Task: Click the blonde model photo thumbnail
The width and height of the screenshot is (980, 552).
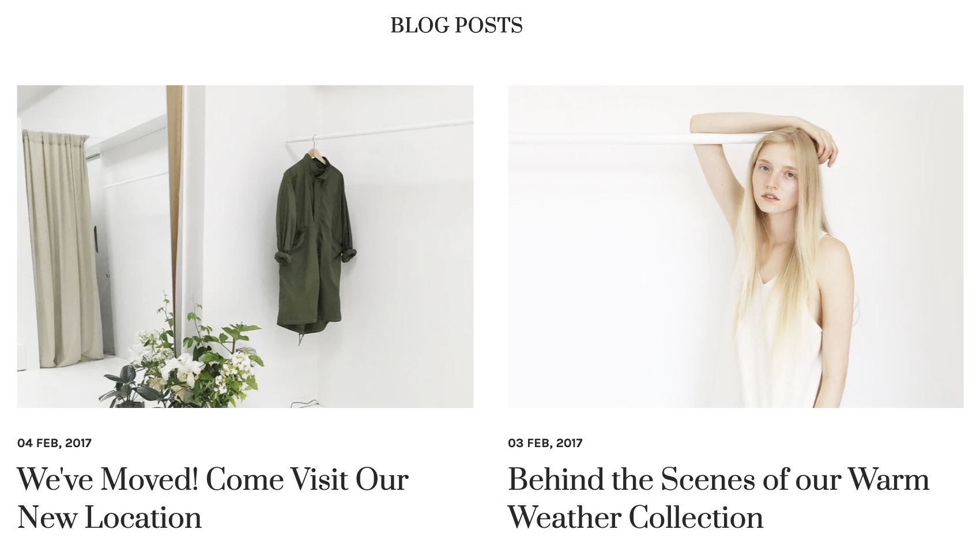Action: click(x=736, y=247)
